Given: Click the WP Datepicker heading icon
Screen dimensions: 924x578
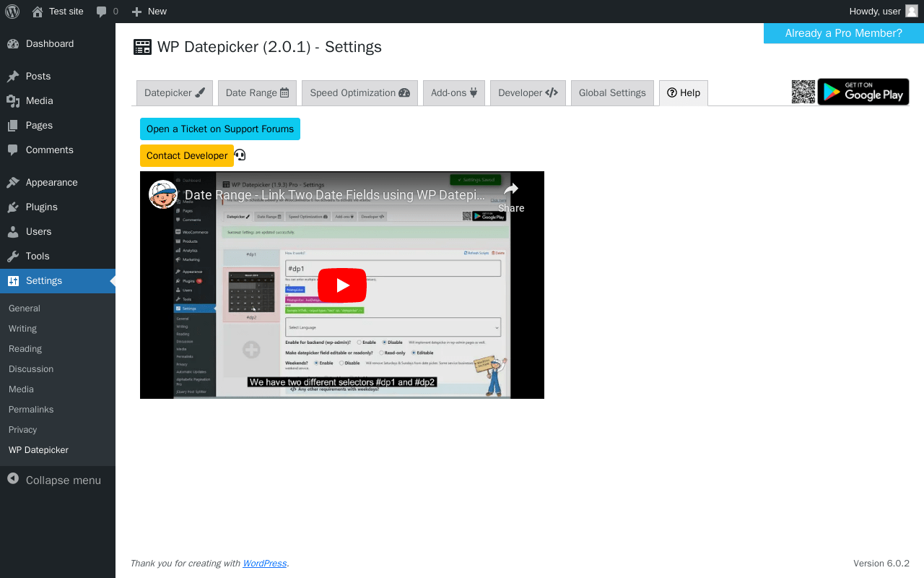Looking at the screenshot, I should pos(143,47).
